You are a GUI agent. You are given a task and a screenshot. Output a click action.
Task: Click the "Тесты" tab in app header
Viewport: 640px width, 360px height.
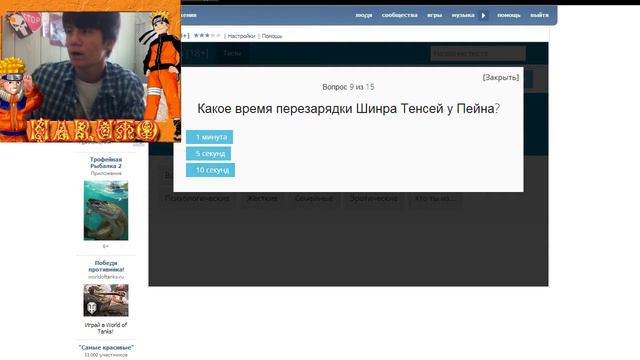pos(232,53)
